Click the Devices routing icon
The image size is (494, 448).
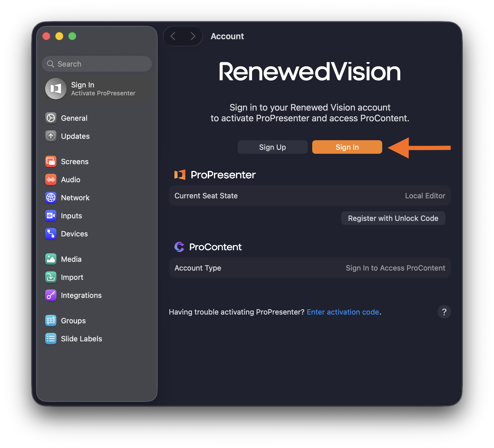(x=51, y=234)
